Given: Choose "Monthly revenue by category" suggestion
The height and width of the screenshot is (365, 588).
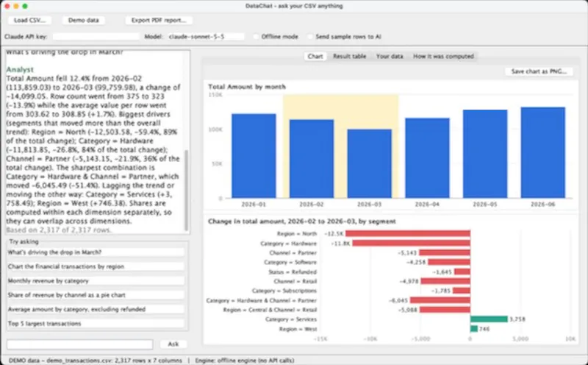Looking at the screenshot, I should (96, 281).
